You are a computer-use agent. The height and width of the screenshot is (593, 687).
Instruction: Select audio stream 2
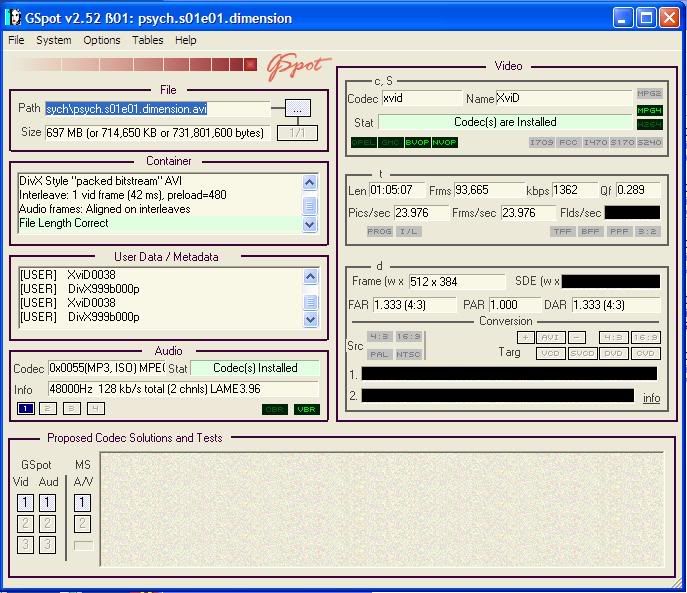tap(48, 408)
